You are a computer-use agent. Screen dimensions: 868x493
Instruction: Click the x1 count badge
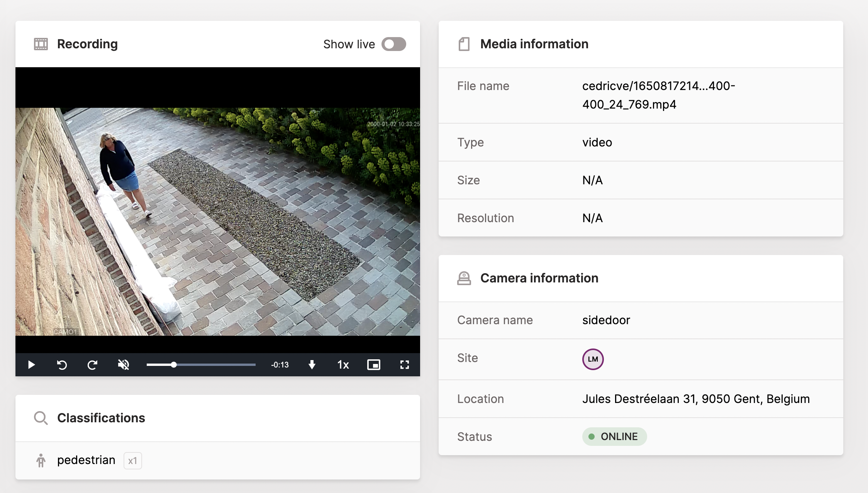click(132, 461)
